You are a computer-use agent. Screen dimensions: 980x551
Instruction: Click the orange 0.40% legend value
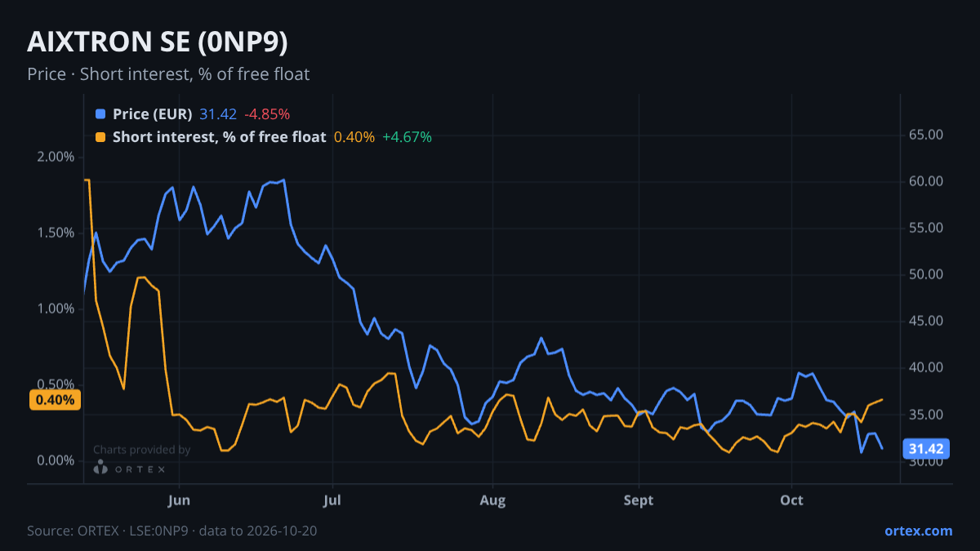354,137
